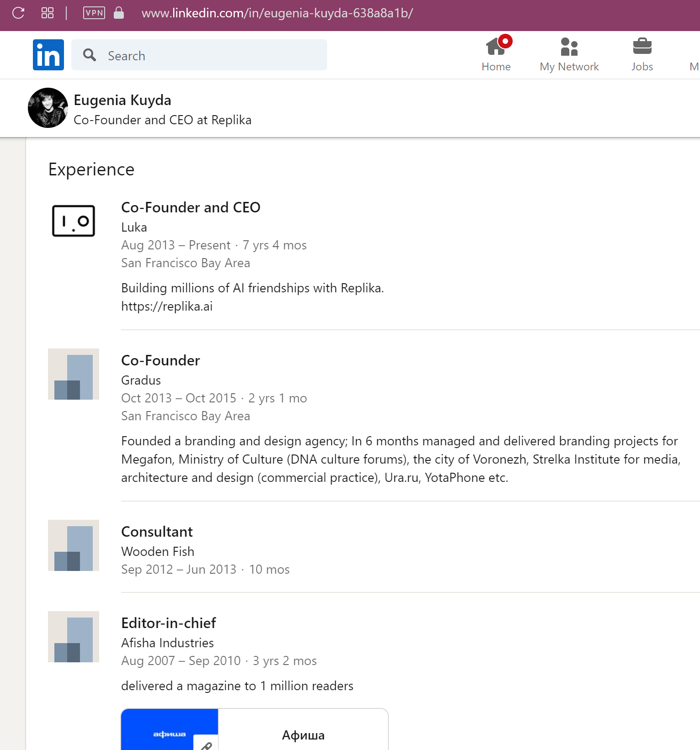Image resolution: width=700 pixels, height=750 pixels.
Task: Open the Afisha Industries placeholder logo
Action: click(x=74, y=637)
